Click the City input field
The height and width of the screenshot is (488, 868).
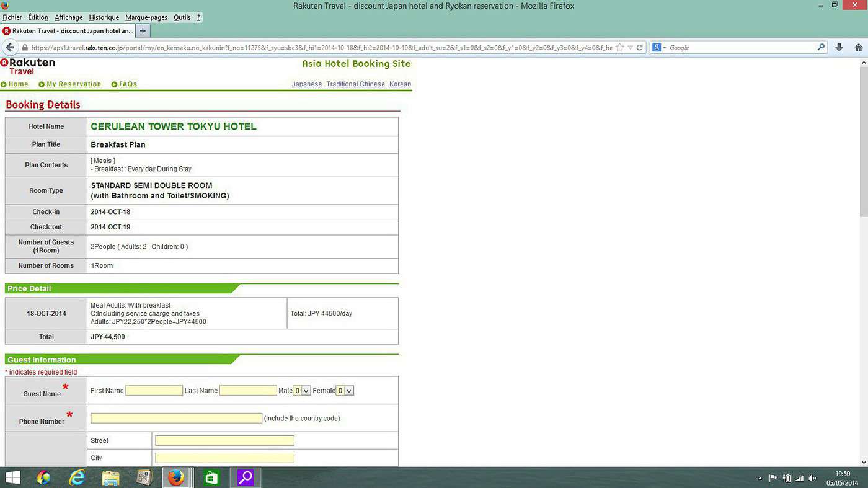point(224,458)
